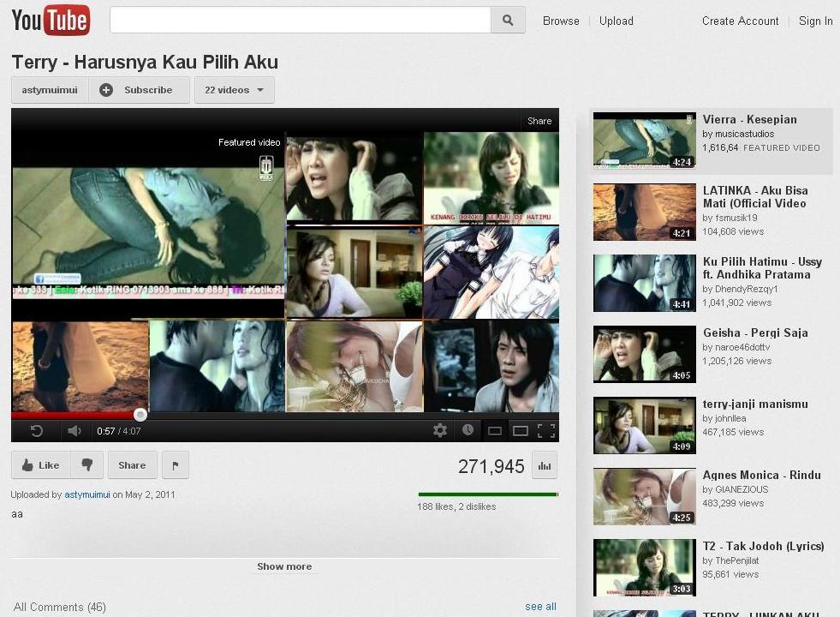Viewport: 840px width, 617px height.
Task: Click T2 Tak Jodoh sidebar thumbnail
Action: click(645, 567)
